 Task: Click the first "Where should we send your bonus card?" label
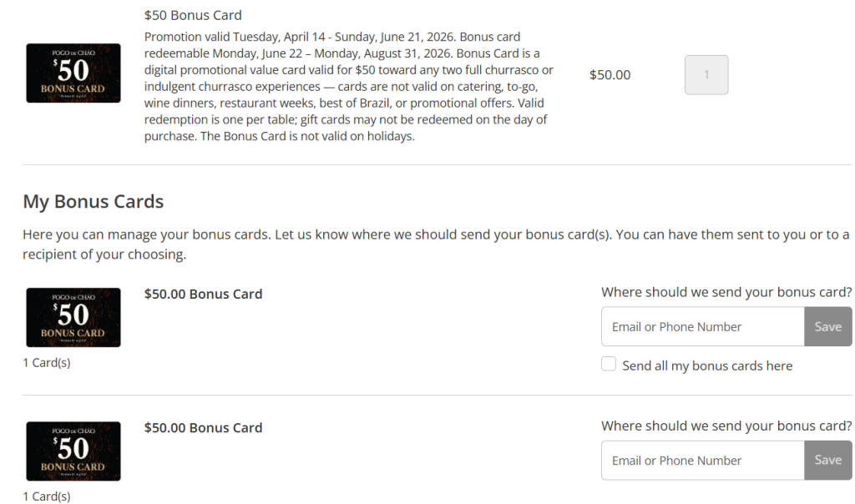tap(726, 292)
